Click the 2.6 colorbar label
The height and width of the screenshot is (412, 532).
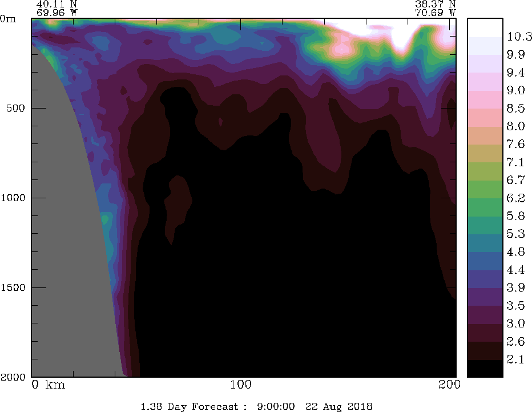tap(515, 341)
